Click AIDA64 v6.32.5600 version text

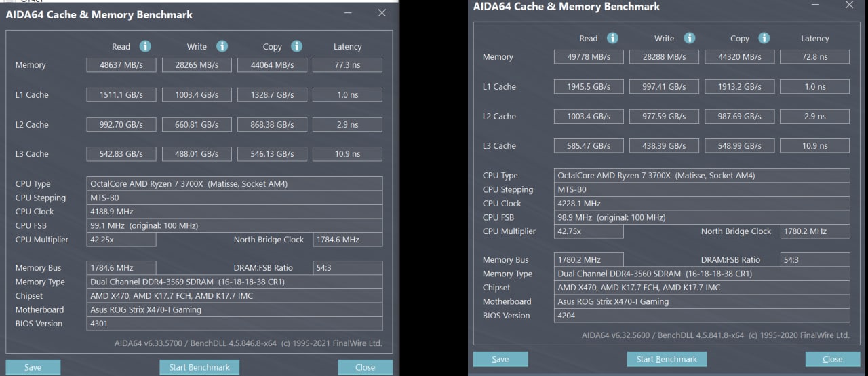715,335
